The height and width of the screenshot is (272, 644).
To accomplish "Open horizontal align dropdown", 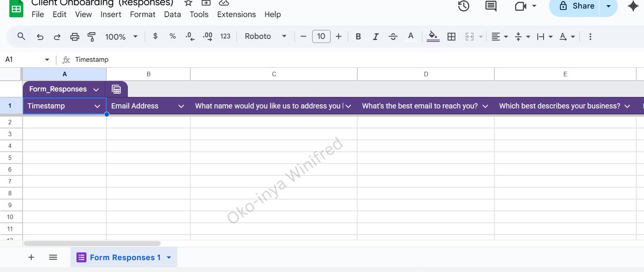I will [500, 37].
